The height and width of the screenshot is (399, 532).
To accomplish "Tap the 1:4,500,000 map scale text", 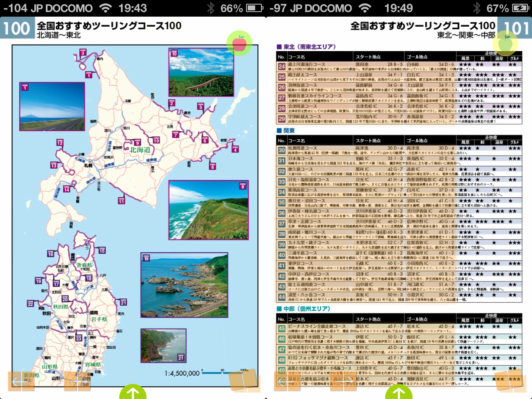I will pos(182,373).
